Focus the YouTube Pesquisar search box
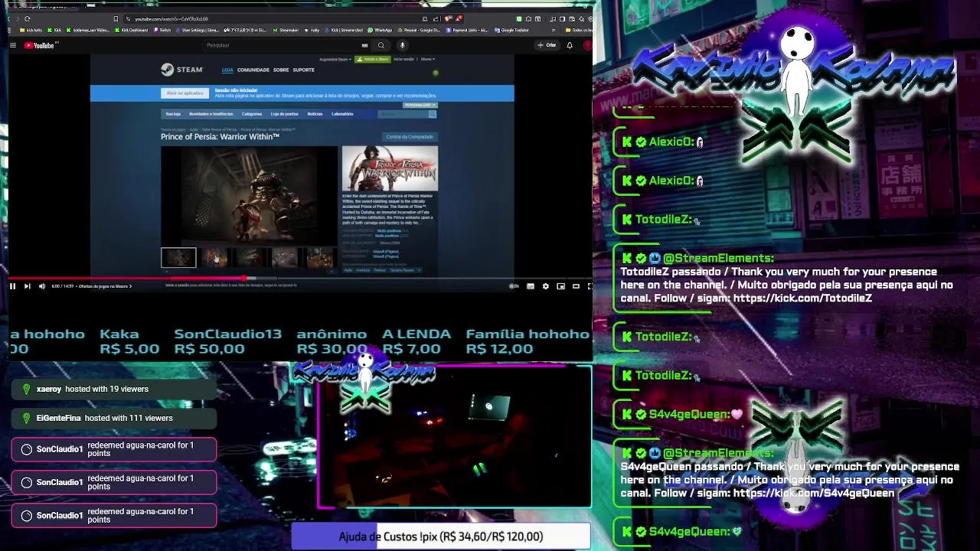Viewport: 980px width, 551px height. (283, 45)
